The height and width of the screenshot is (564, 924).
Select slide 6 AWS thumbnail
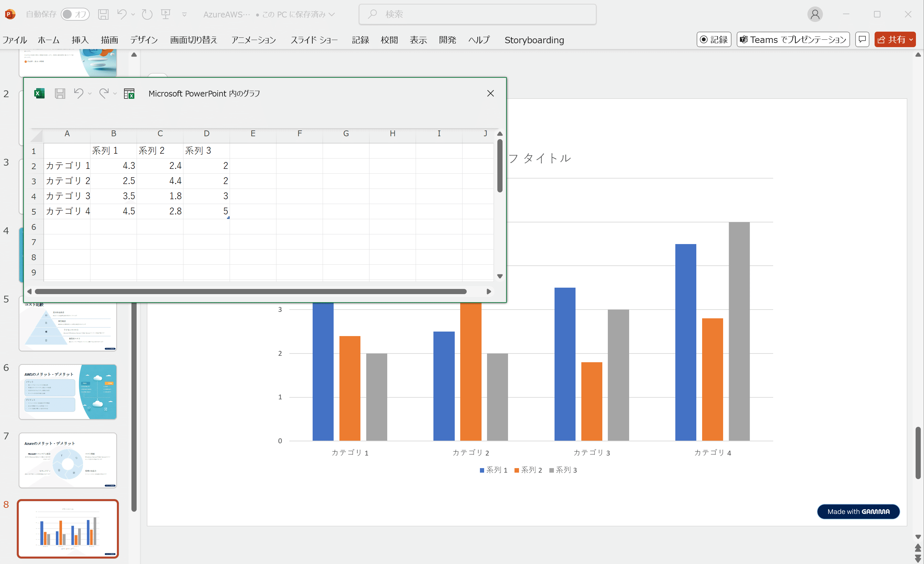[68, 392]
